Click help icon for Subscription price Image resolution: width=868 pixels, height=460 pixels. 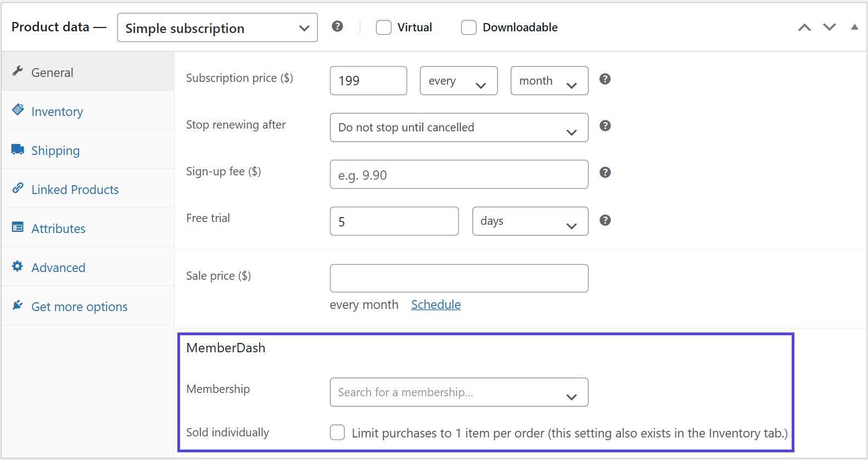[x=605, y=79]
